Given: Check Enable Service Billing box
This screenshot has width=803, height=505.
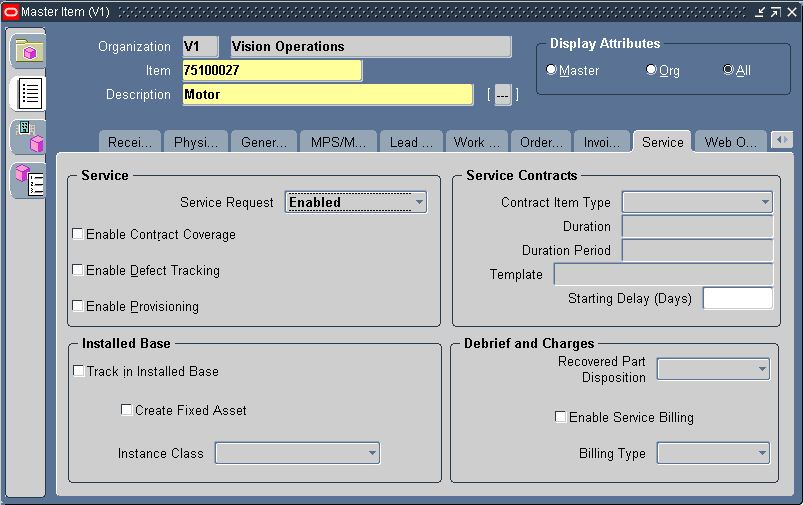Looking at the screenshot, I should (561, 416).
